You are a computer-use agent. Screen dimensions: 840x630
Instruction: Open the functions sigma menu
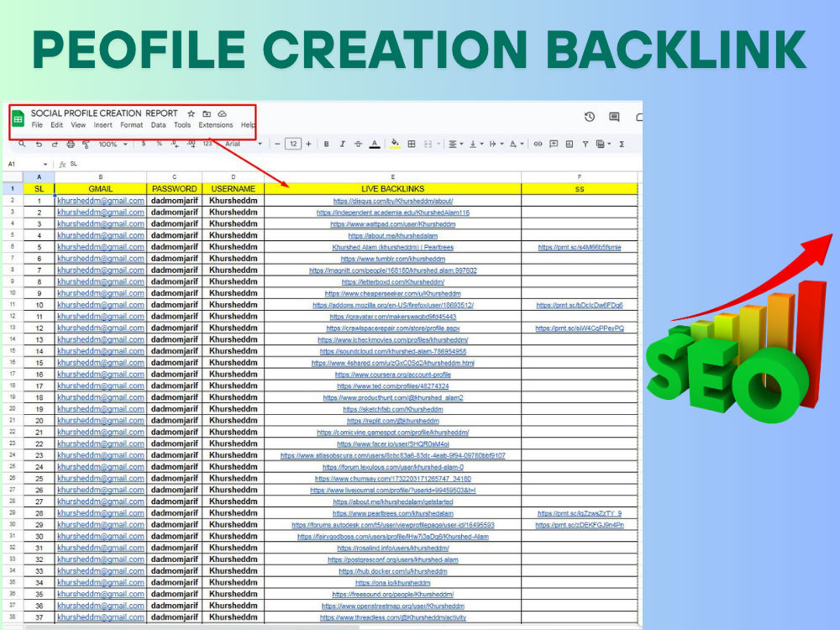(622, 144)
